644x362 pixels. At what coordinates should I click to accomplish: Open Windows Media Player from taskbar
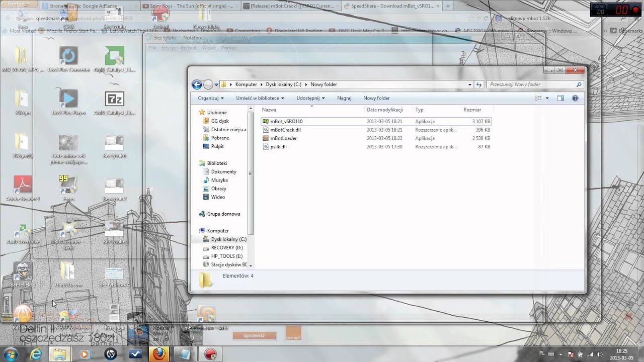coord(84,354)
